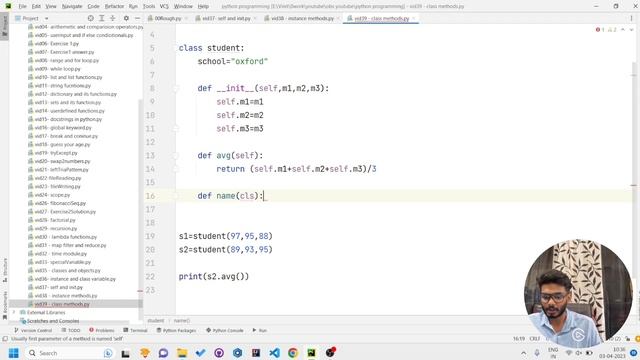Toggle the Structure side tab
This screenshot has width=640, height=360.
[x=4, y=269]
